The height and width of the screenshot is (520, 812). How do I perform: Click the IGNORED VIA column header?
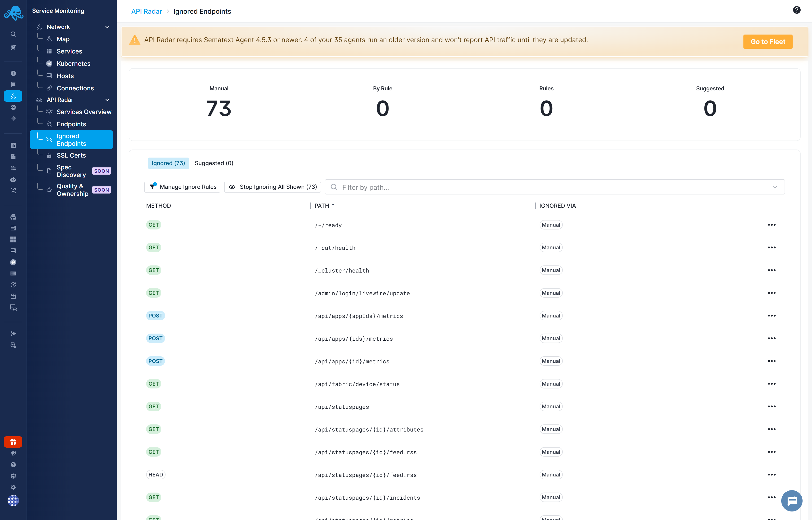[557, 206]
